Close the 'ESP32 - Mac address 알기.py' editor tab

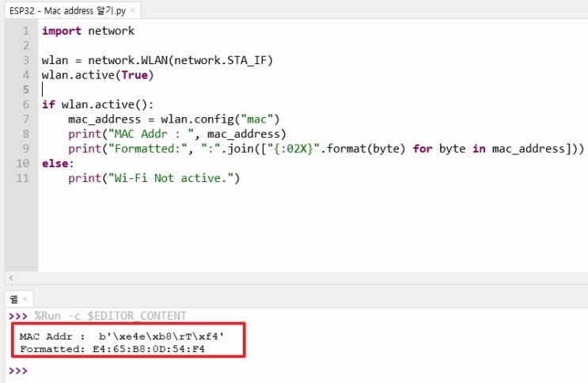coord(132,10)
